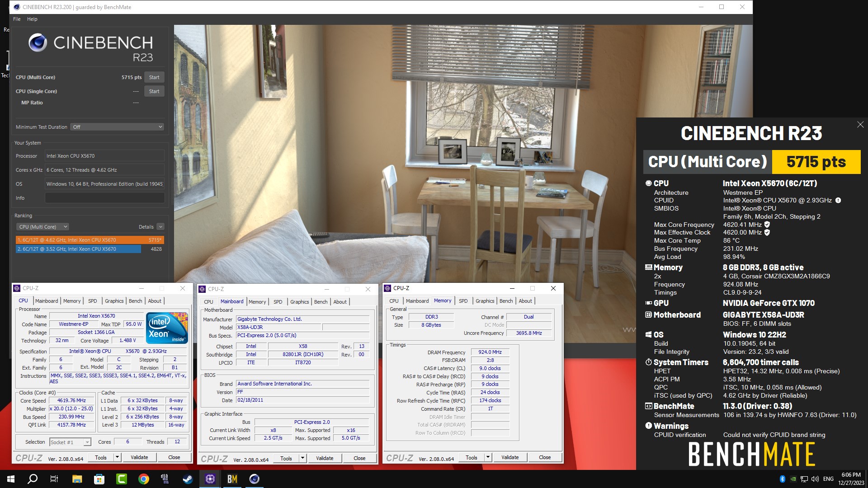
Task: Open Graphics tab in CPU-Z Memory window
Action: (x=485, y=301)
